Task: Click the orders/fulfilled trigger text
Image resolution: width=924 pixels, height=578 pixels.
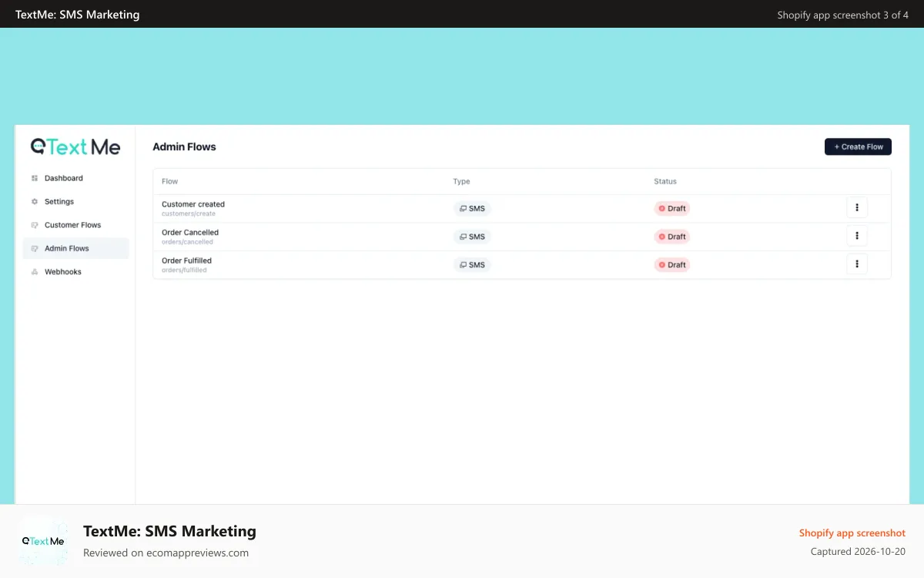Action: [185, 270]
